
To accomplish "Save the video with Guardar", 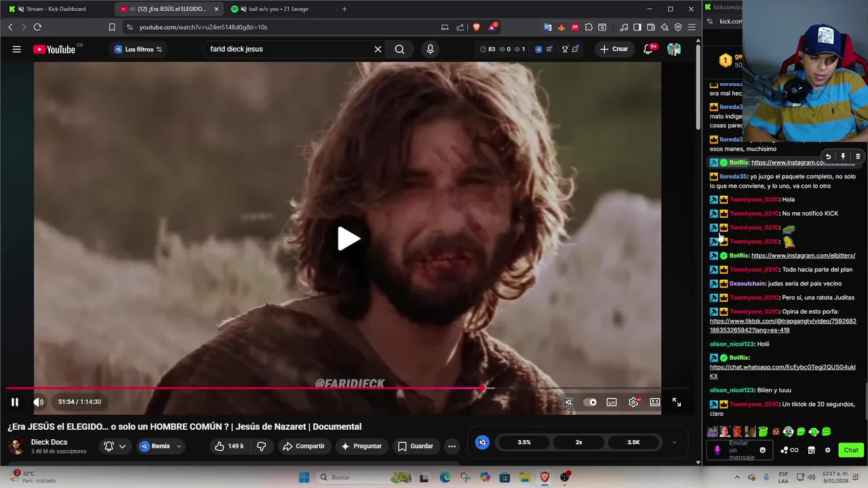I will [415, 446].
